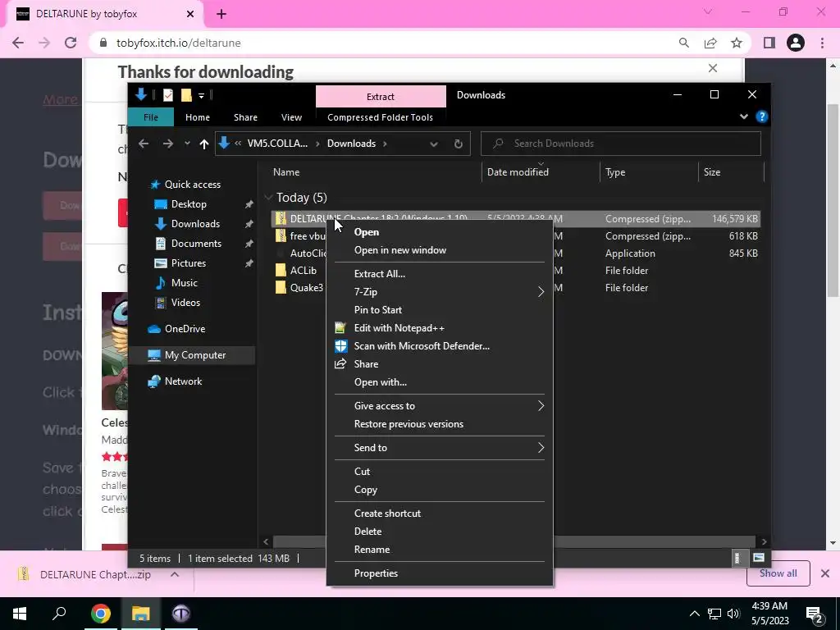
Task: Reload the Chrome page
Action: click(x=71, y=43)
